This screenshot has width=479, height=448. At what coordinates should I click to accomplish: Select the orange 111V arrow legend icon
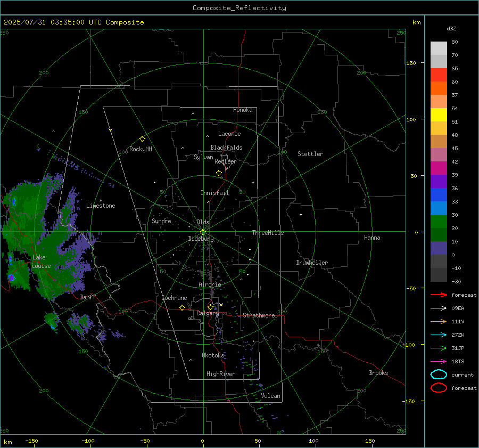point(439,321)
